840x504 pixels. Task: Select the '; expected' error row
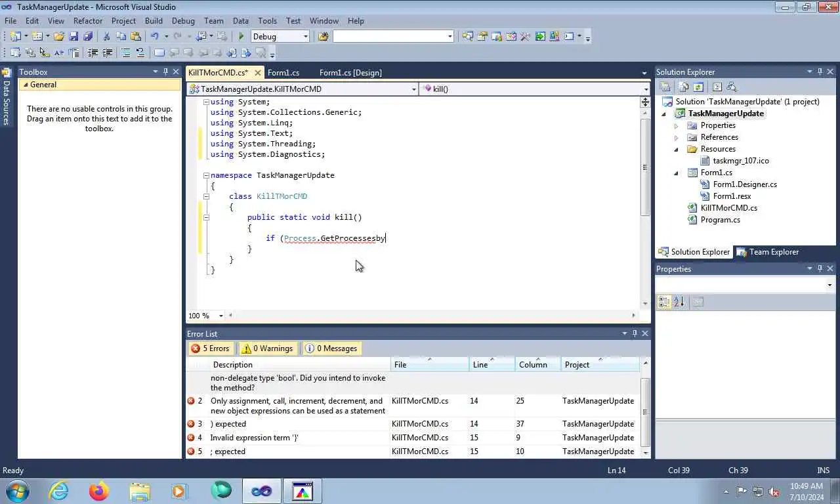pos(413,451)
